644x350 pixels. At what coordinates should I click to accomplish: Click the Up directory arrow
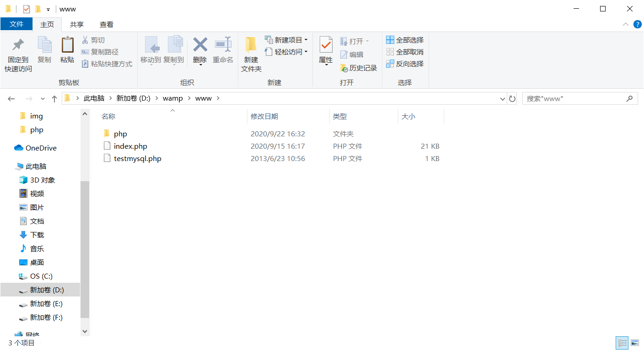click(x=54, y=99)
